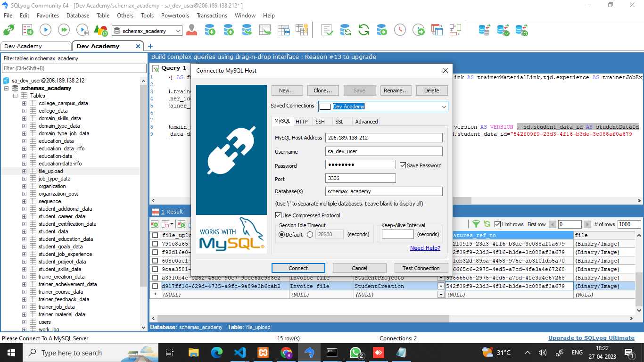Image resolution: width=644 pixels, height=362 pixels.
Task: Toggle Use Compressed Protocol checkbox
Action: click(278, 215)
